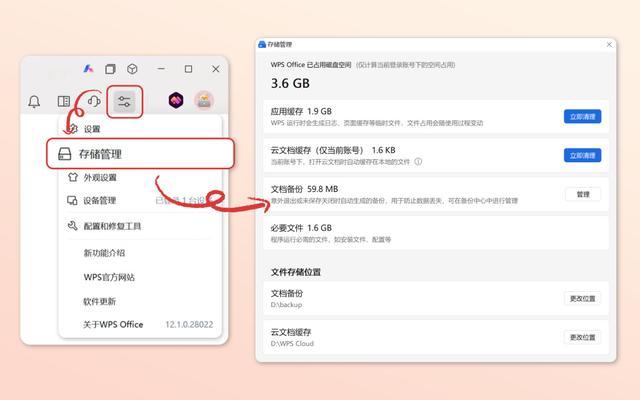640x400 pixels.
Task: Click the 应用缓存 1.9 GB label
Action: coord(301,111)
